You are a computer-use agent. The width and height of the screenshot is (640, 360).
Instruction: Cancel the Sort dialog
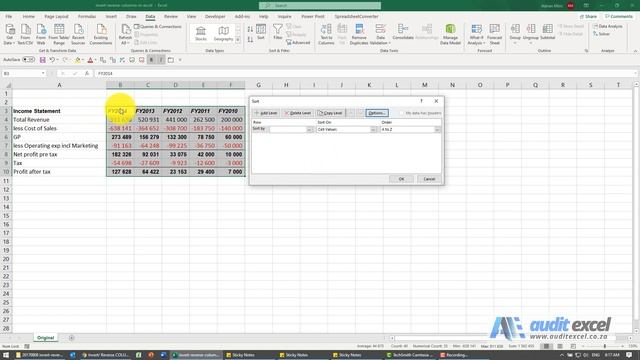(429, 179)
